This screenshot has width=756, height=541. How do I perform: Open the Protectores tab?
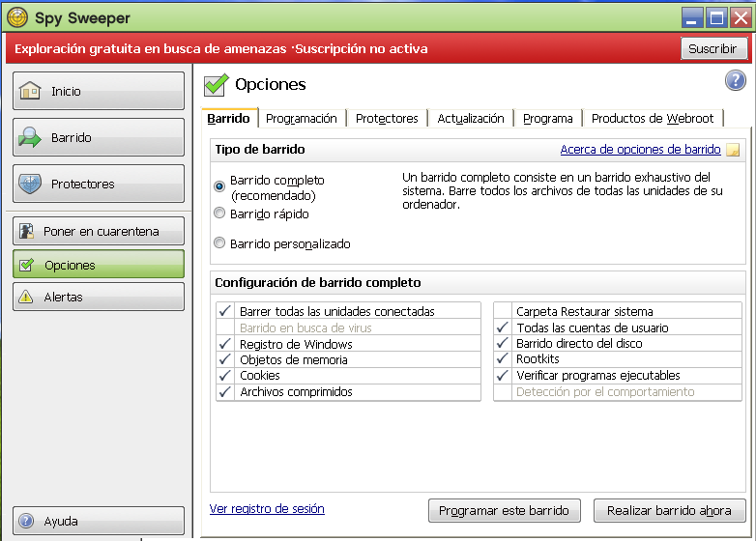click(x=387, y=119)
